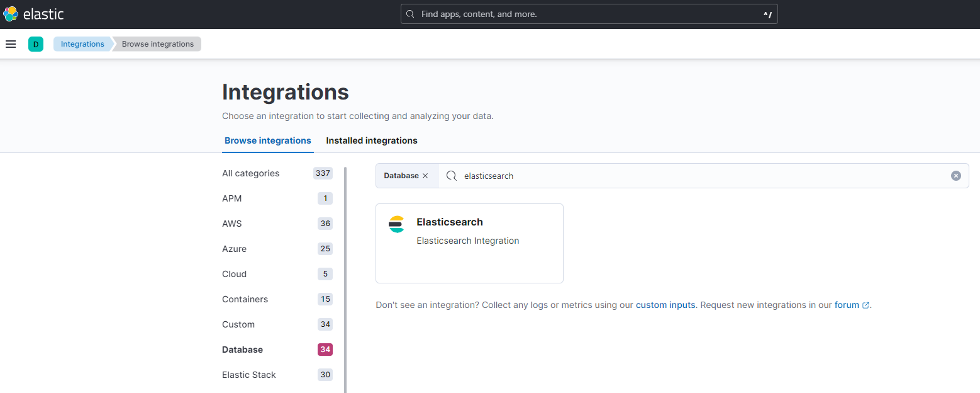980x393 pixels.
Task: Click the search magnifier in integrations field
Action: [x=451, y=176]
